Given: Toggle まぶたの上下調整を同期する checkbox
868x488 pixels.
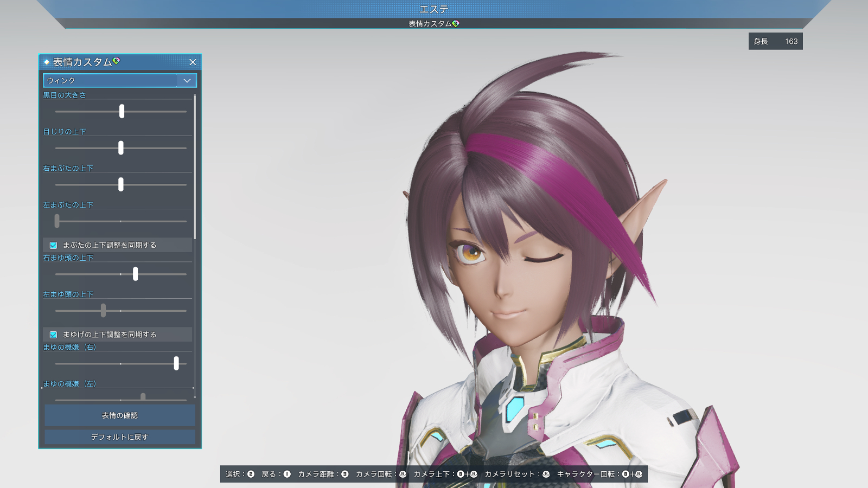Looking at the screenshot, I should click(53, 245).
